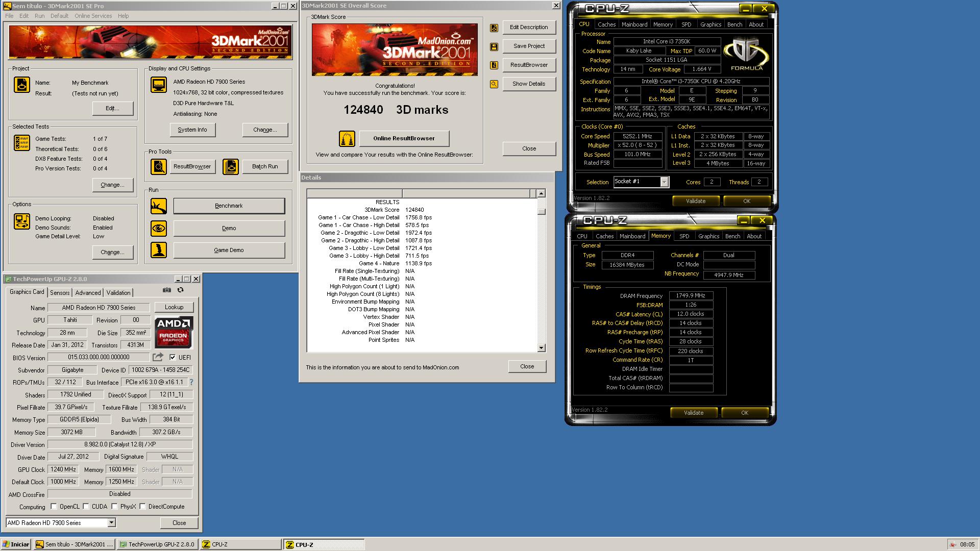980x551 pixels.
Task: Click the icon beside ResultBrowser in score window
Action: click(x=494, y=65)
